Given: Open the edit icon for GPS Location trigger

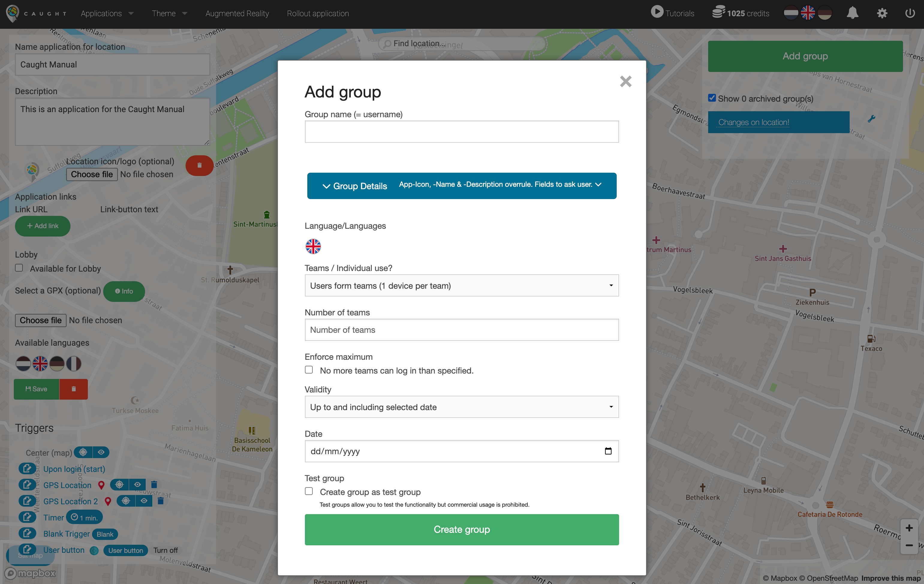Looking at the screenshot, I should point(27,485).
